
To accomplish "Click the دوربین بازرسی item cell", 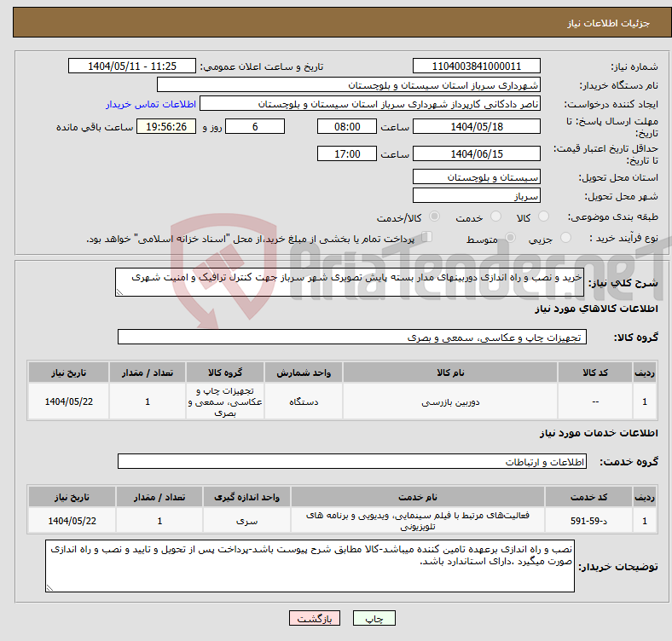I will [450, 401].
